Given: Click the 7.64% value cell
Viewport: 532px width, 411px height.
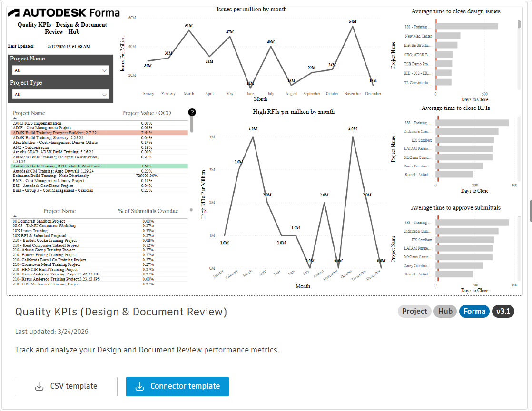Looking at the screenshot, I should click(147, 133).
